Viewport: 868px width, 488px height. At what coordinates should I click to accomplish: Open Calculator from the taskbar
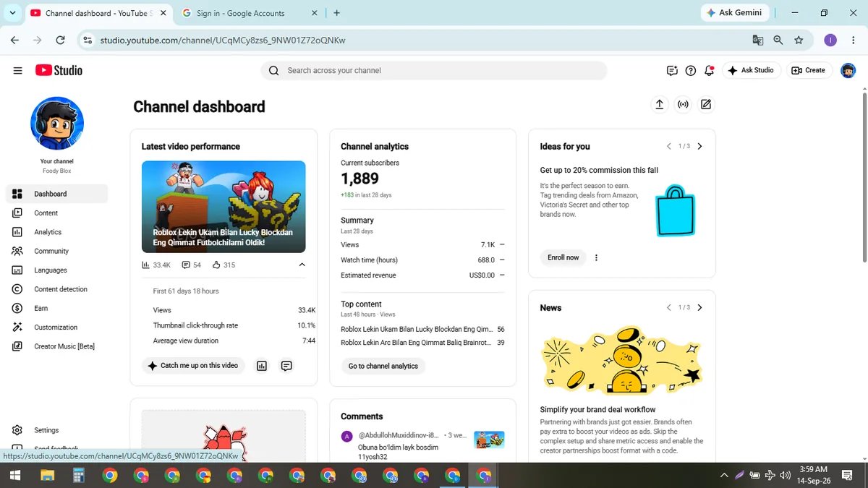(x=78, y=475)
